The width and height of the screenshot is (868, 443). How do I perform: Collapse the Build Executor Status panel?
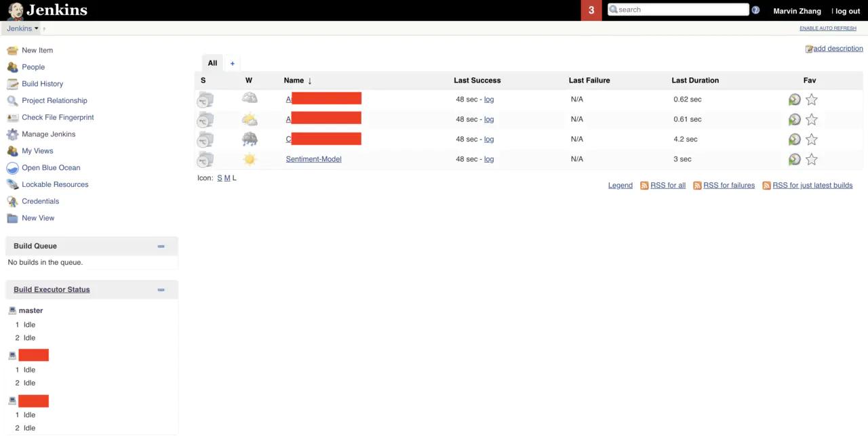point(161,290)
